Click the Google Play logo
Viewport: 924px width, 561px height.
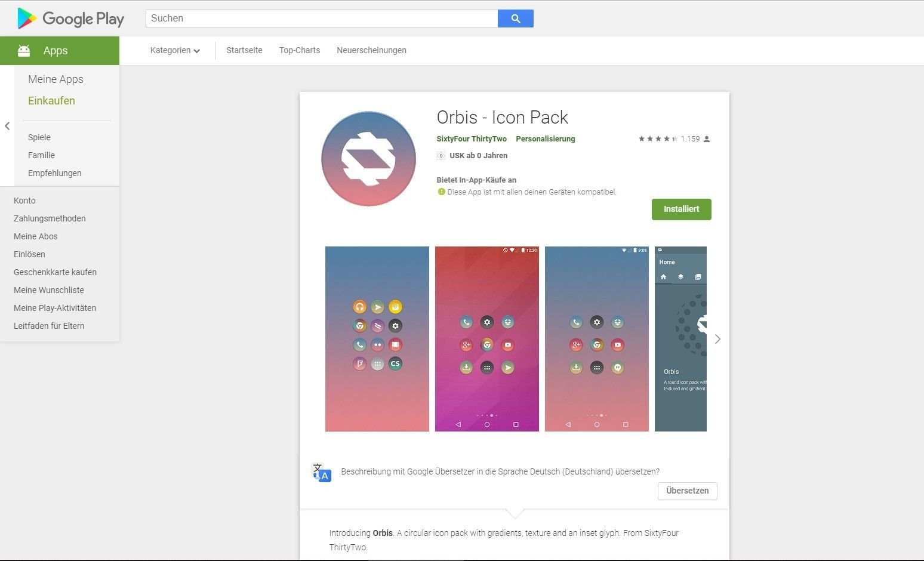pyautogui.click(x=71, y=19)
